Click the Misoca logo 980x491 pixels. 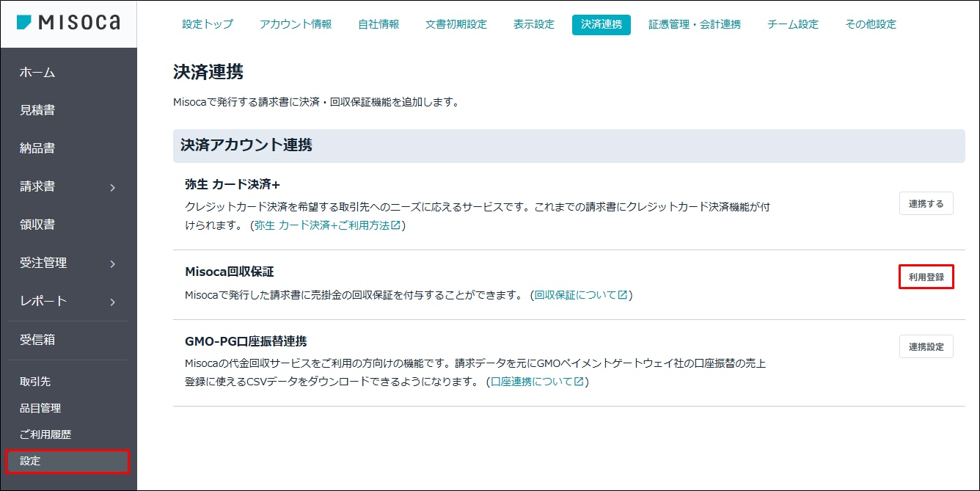click(68, 23)
